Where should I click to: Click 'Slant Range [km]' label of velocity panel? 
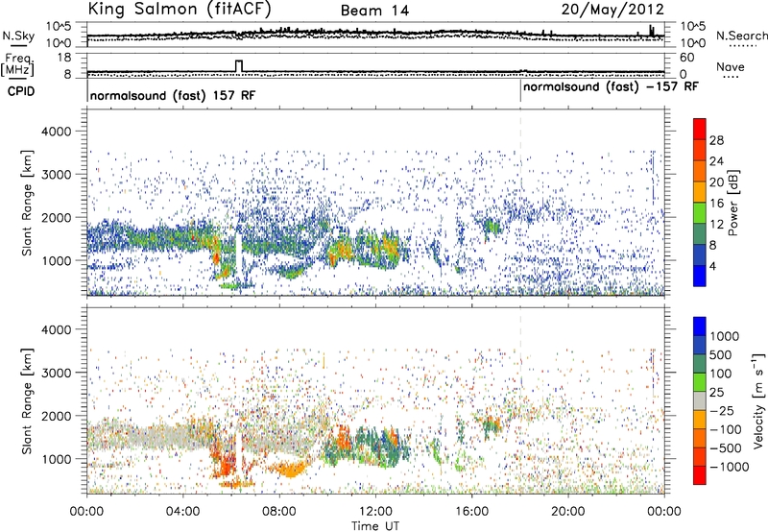click(x=27, y=400)
